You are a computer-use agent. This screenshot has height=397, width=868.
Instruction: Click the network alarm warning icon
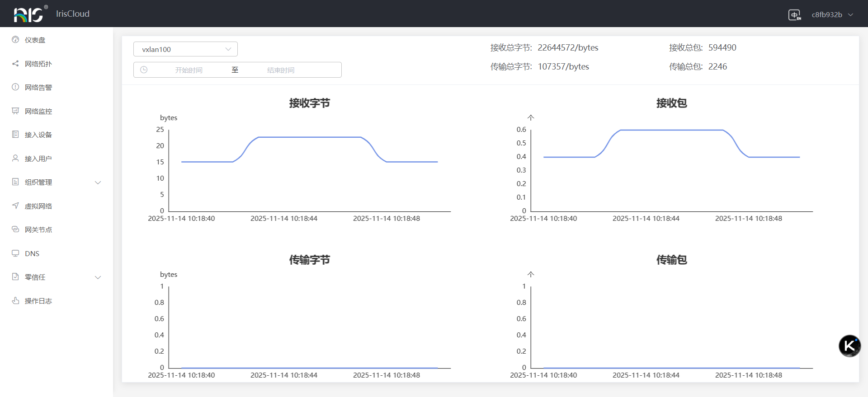click(15, 87)
